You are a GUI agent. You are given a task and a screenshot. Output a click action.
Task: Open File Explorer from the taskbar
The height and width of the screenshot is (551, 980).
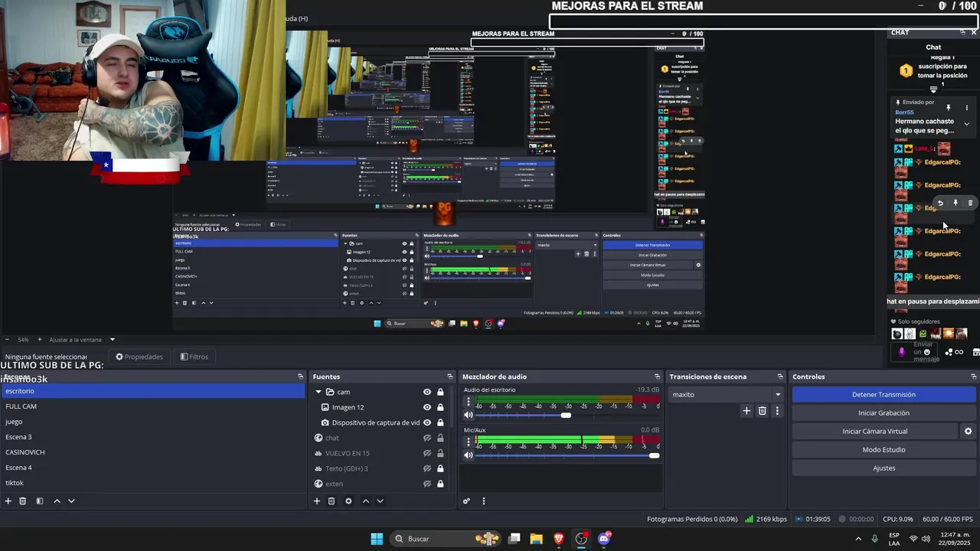[x=536, y=539]
